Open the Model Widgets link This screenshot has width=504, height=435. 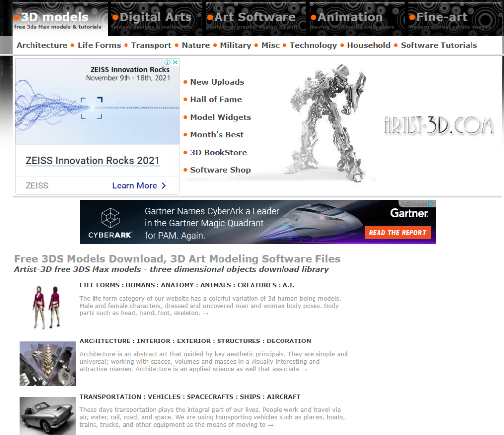[x=220, y=117]
